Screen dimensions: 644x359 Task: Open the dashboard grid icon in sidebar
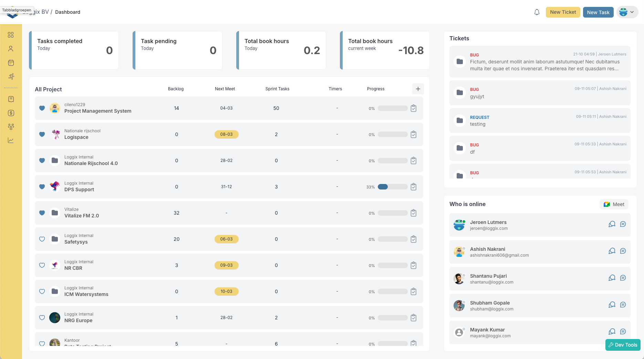(x=11, y=35)
